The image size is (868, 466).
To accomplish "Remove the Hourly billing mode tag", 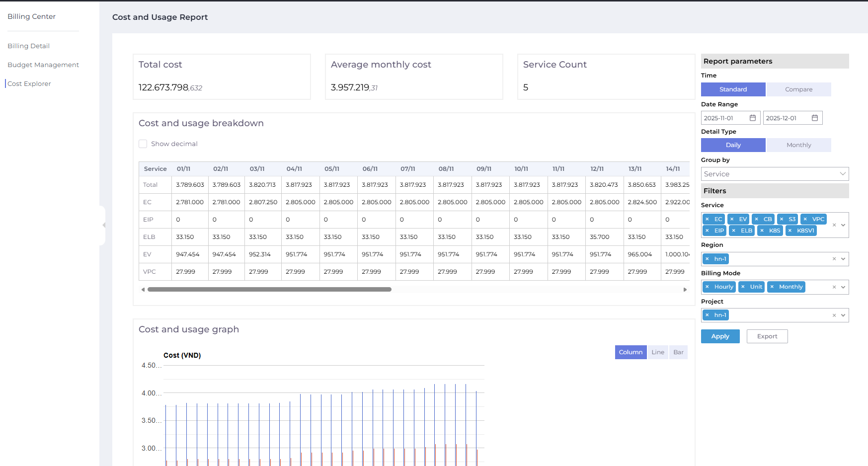I will pos(707,287).
